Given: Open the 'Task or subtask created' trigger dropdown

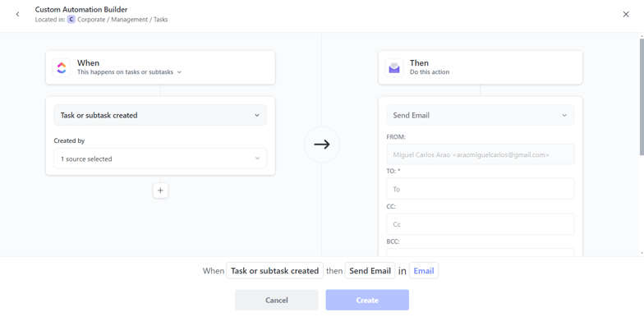Looking at the screenshot, I should (x=160, y=115).
